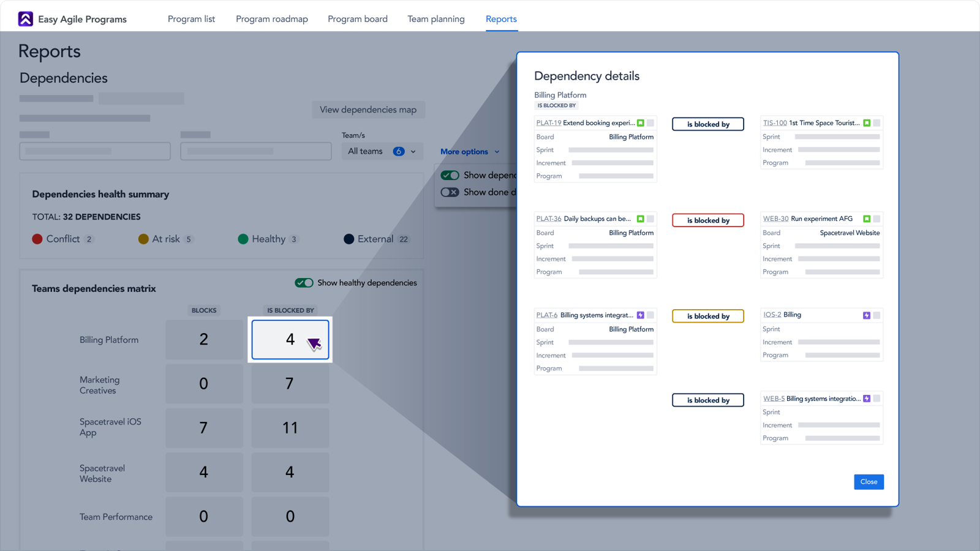Enable the Show done dependencies toggle
Image resolution: width=980 pixels, height=551 pixels.
(x=450, y=192)
